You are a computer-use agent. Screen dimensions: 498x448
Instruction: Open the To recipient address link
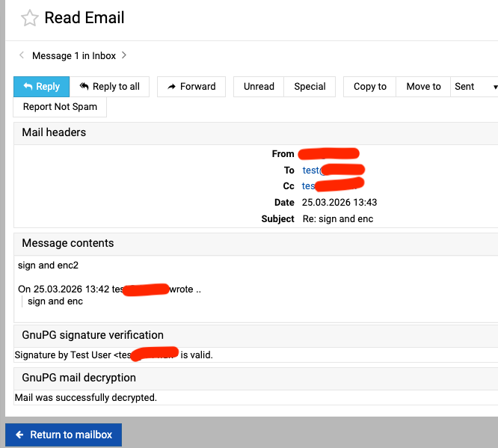point(310,171)
